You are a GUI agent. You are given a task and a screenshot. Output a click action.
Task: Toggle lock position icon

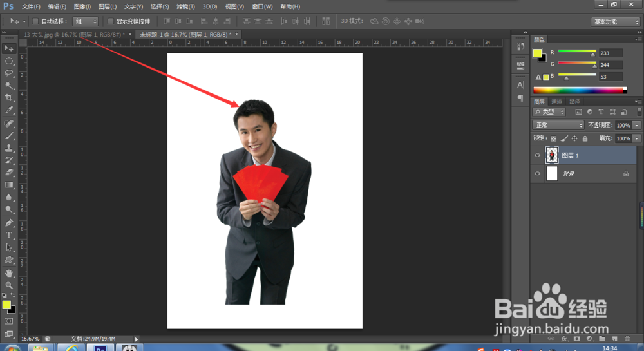(x=574, y=138)
